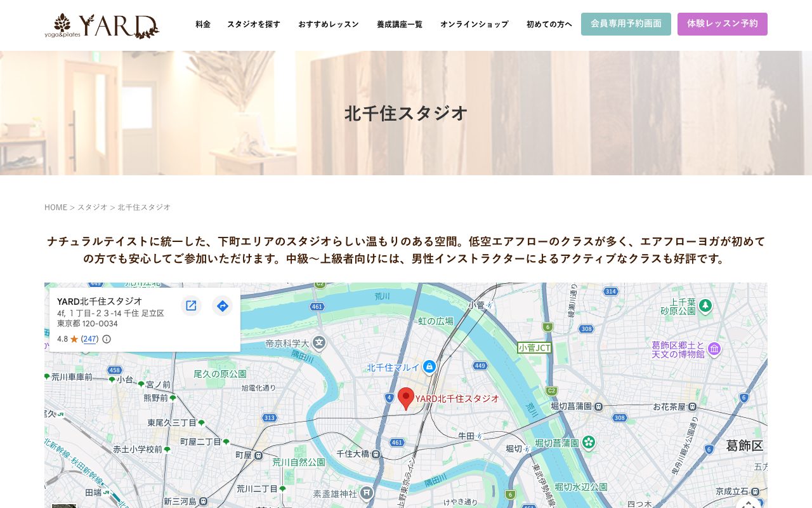Open the スタジオを探す menu item

click(x=254, y=24)
